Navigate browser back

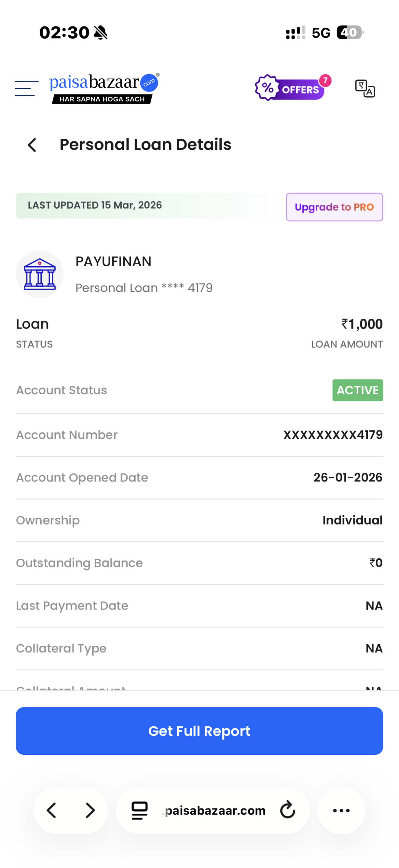(x=52, y=810)
